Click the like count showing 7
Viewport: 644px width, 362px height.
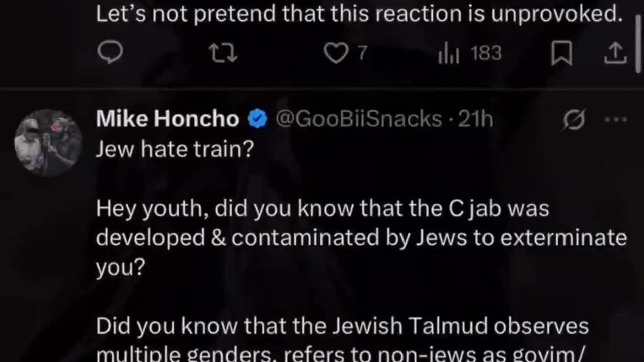pyautogui.click(x=362, y=53)
